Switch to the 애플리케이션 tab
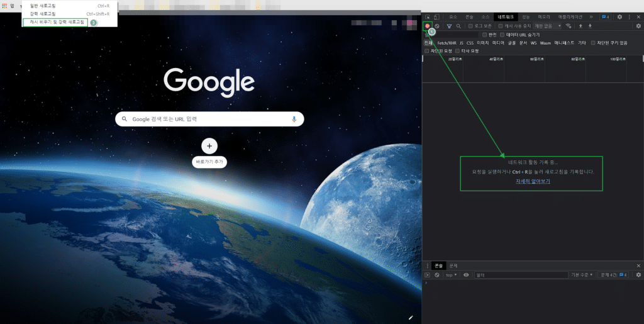The image size is (644, 324). click(570, 17)
